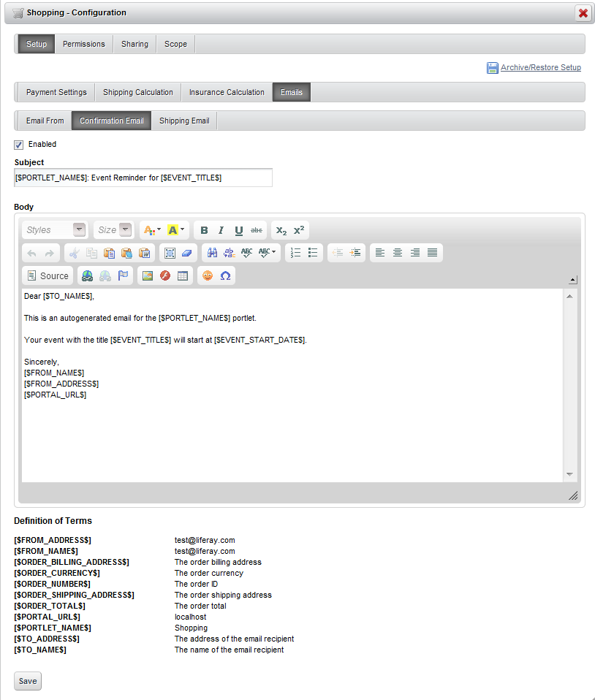
Task: Click the Subject input field
Action: pyautogui.click(x=143, y=178)
